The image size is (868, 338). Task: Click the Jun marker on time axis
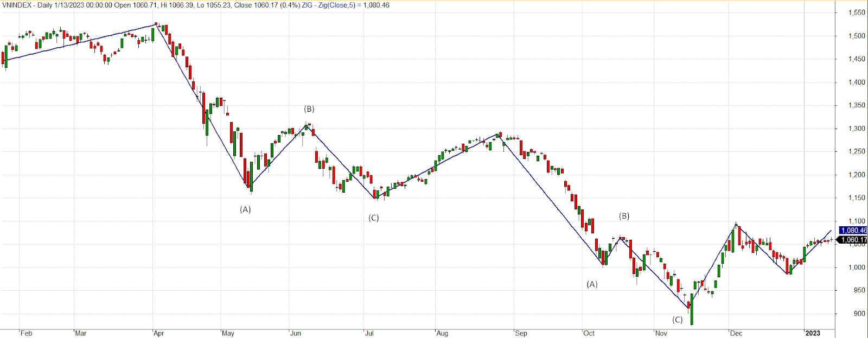pos(295,333)
